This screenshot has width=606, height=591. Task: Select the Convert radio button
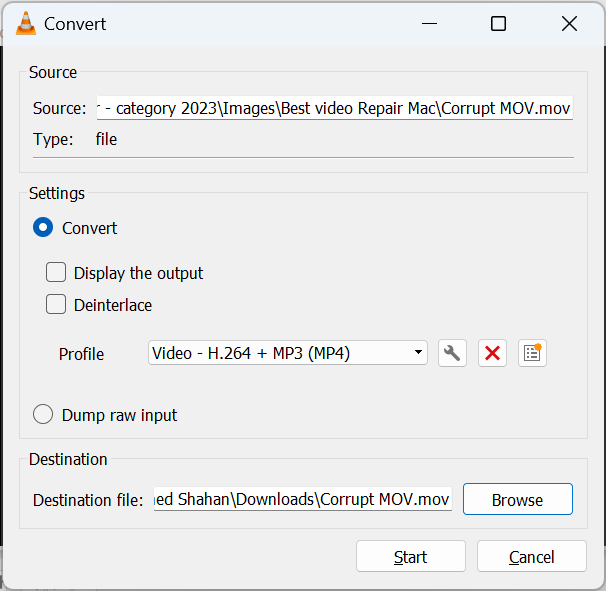click(43, 227)
